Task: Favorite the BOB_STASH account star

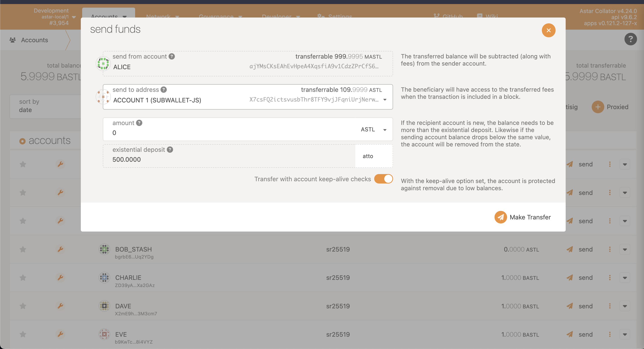Action: click(23, 249)
